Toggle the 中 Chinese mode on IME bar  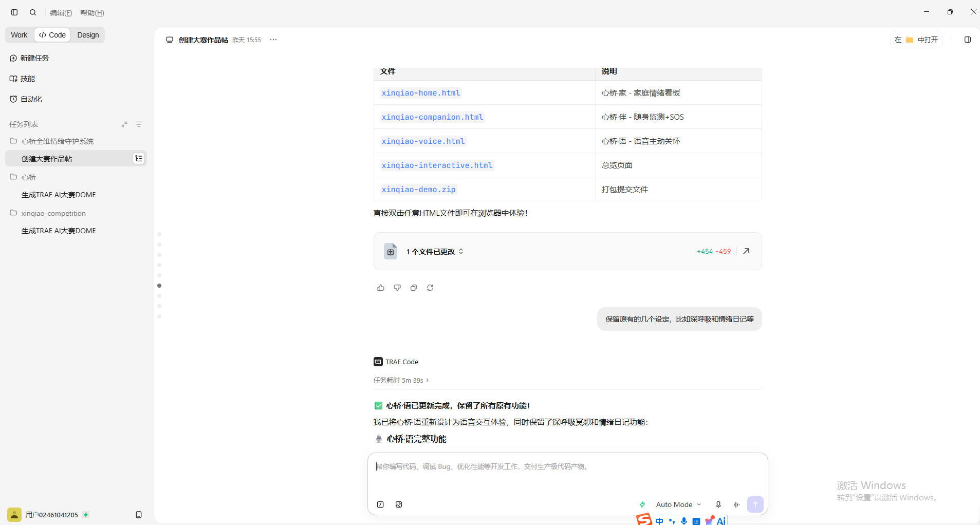pos(659,521)
